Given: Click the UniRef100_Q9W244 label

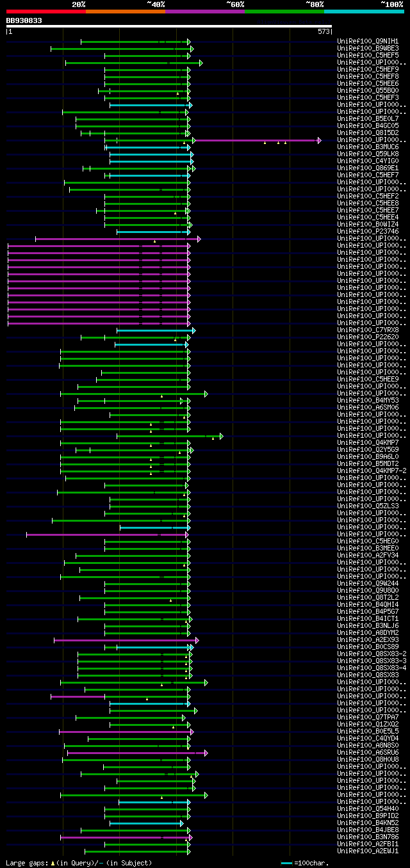Looking at the screenshot, I should click(x=366, y=584).
